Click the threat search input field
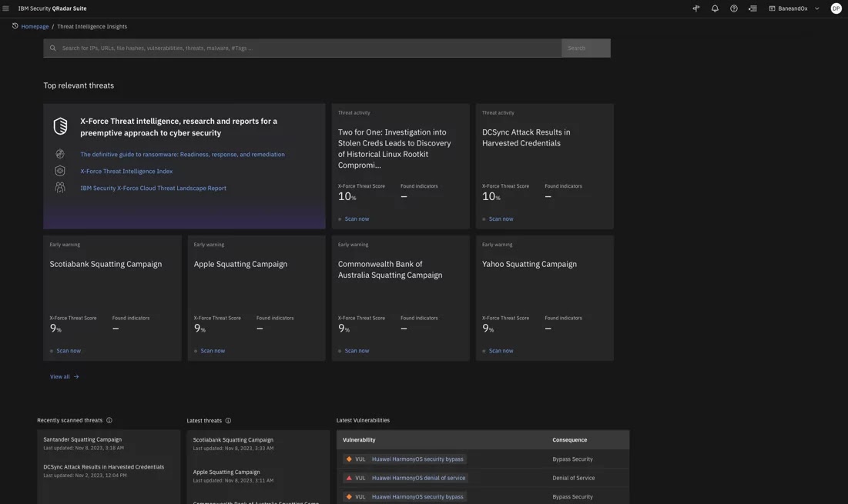 308,48
